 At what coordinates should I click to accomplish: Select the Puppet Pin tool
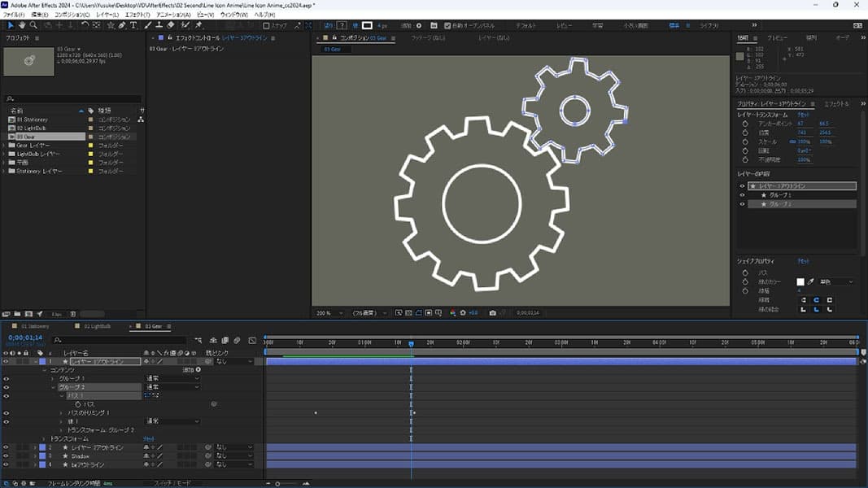[198, 25]
